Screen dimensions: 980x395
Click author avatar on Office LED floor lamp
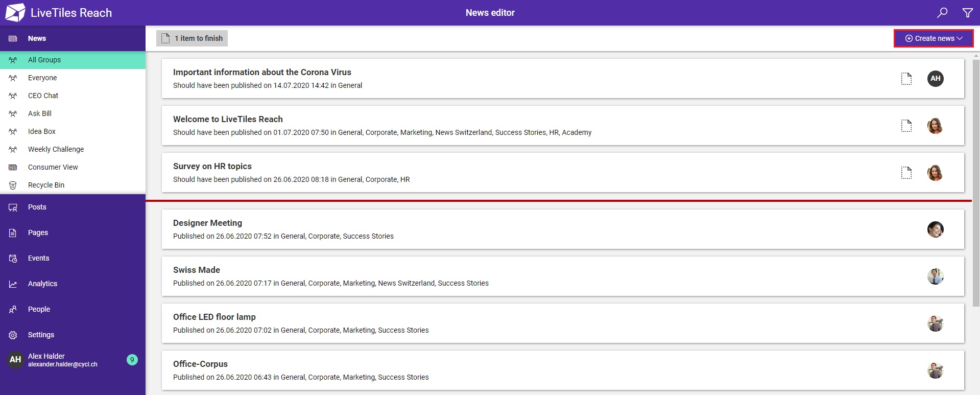coord(935,323)
